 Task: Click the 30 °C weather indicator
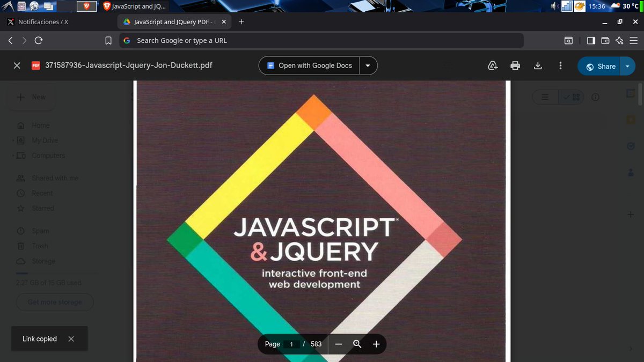point(624,6)
